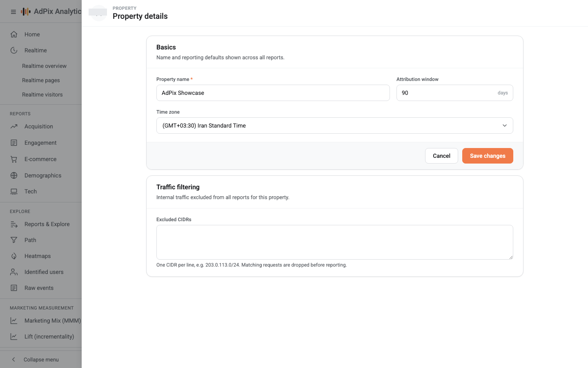Open the Tech monitor icon
The height and width of the screenshot is (368, 588).
[x=14, y=191]
